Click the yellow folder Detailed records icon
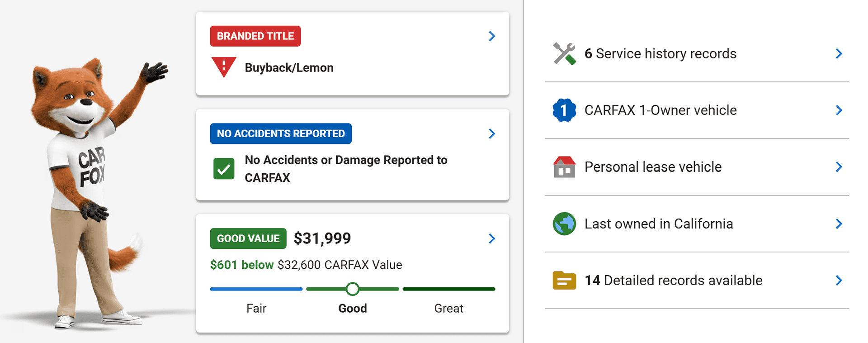The width and height of the screenshot is (868, 343). (564, 280)
